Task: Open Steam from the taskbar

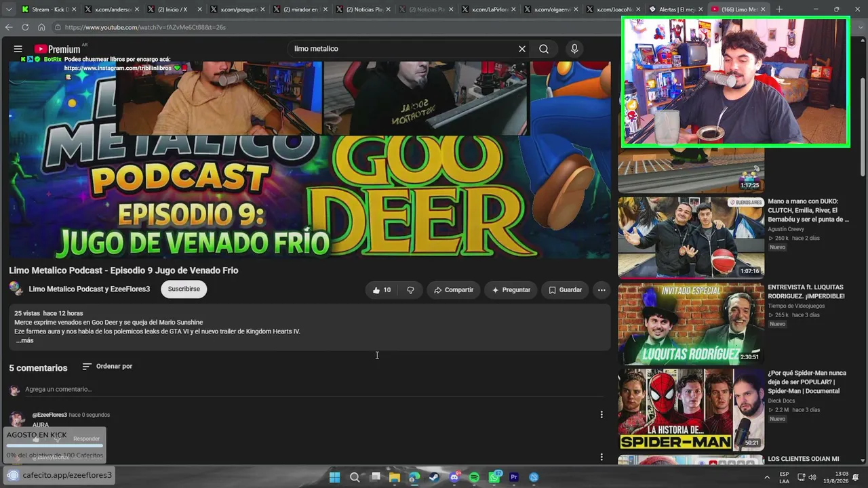Action: click(x=434, y=477)
